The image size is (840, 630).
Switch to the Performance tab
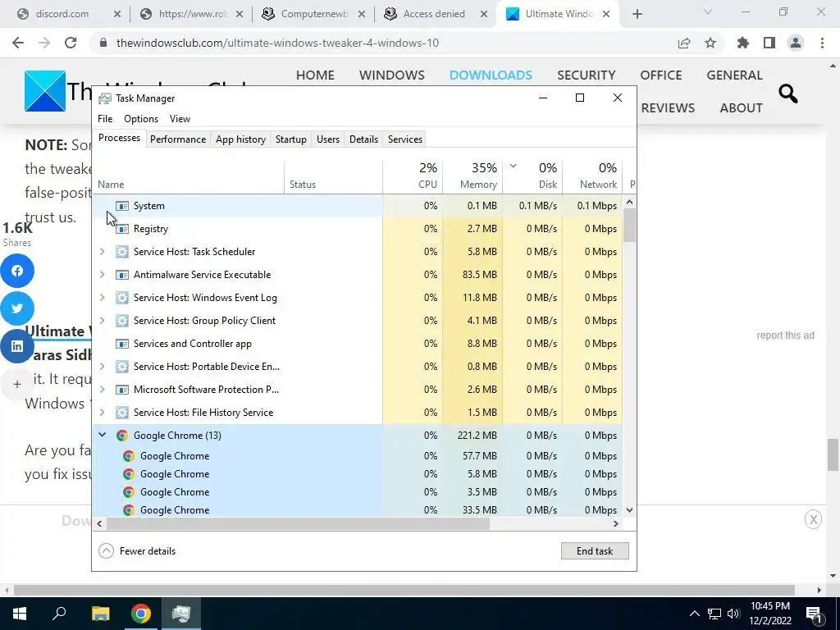point(178,139)
